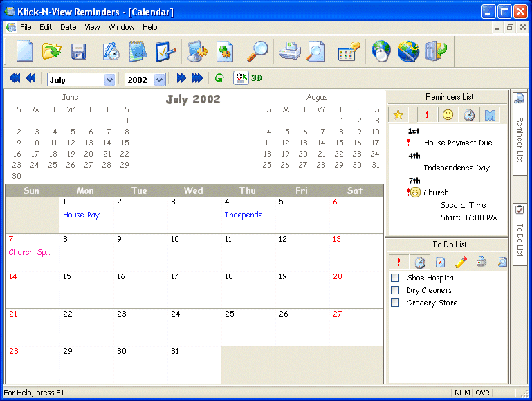Open the Window menu
Image resolution: width=532 pixels, height=401 pixels.
point(121,27)
